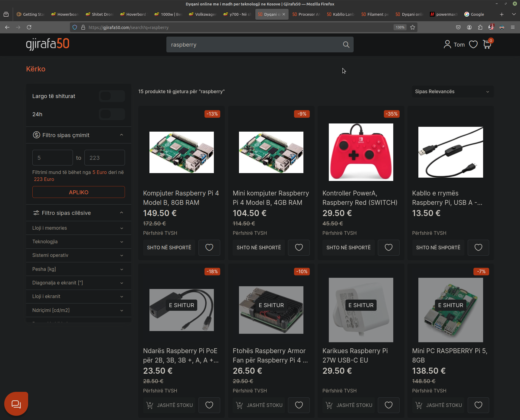Collapse the Filtro sipas cilësive section
The image size is (520, 420).
[79, 213]
